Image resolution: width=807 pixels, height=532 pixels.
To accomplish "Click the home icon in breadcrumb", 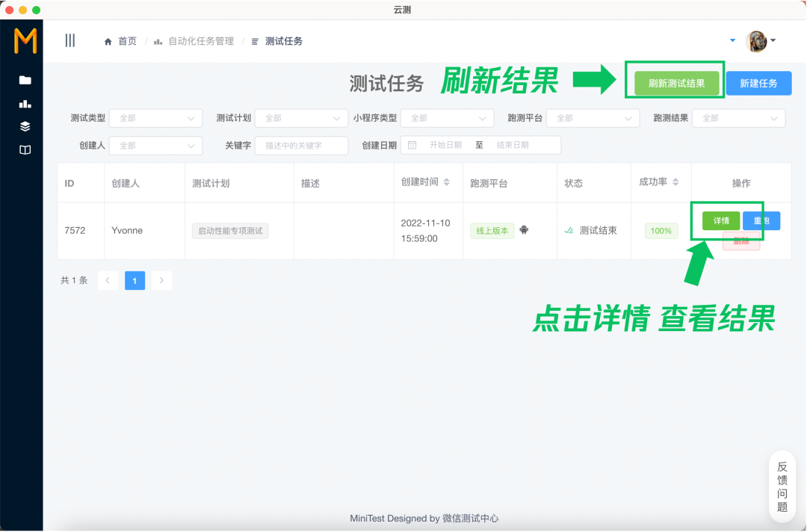I will (x=108, y=42).
